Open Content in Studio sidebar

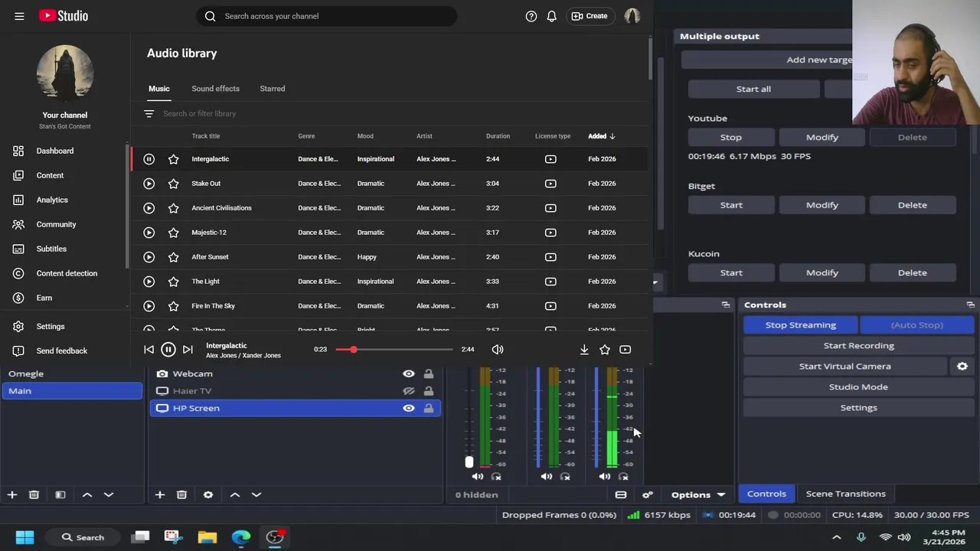(x=51, y=176)
